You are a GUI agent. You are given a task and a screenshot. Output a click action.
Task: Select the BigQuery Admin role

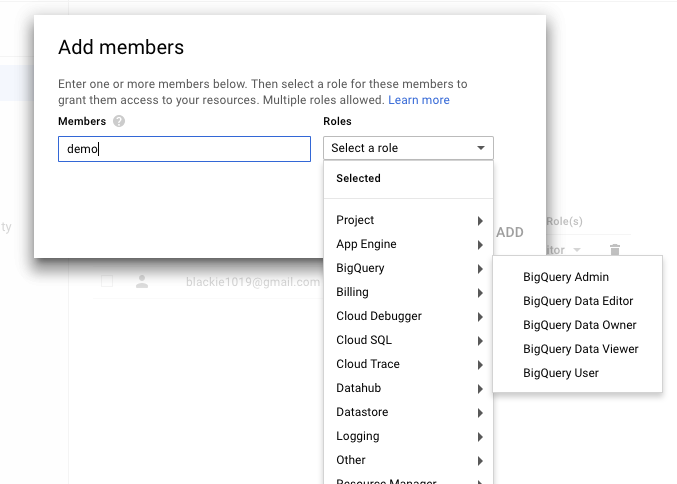pos(565,277)
